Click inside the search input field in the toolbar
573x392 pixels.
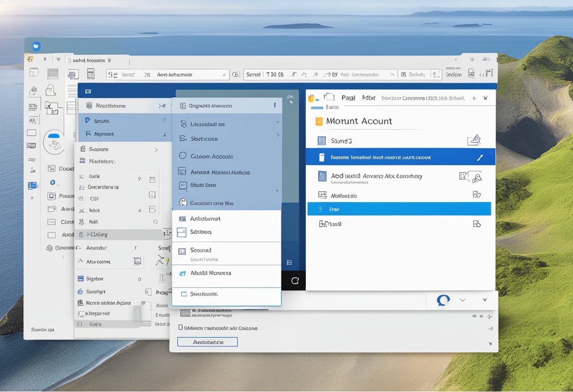coord(191,74)
